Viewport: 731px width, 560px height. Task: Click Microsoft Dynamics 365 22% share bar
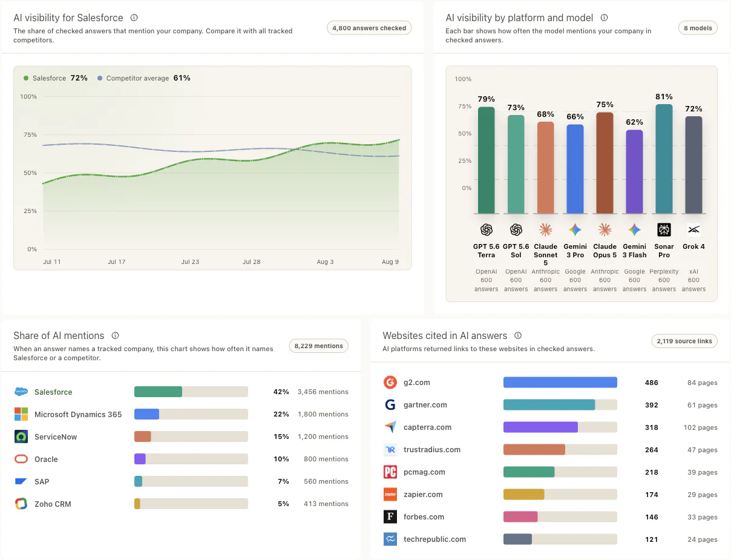191,414
